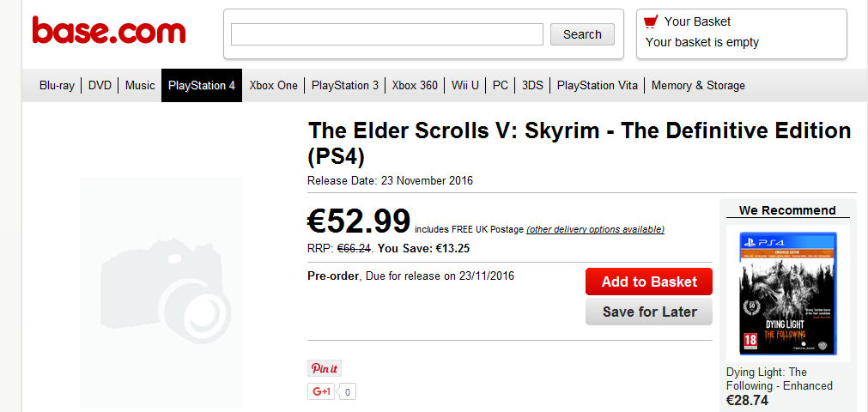Open the Memory & Storage category
868x412 pixels.
(x=698, y=85)
